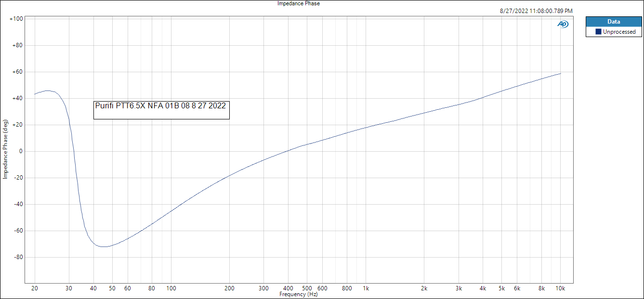The height and width of the screenshot is (299, 644).
Task: Click the 400 Hz x-axis tick label
Action: click(288, 288)
